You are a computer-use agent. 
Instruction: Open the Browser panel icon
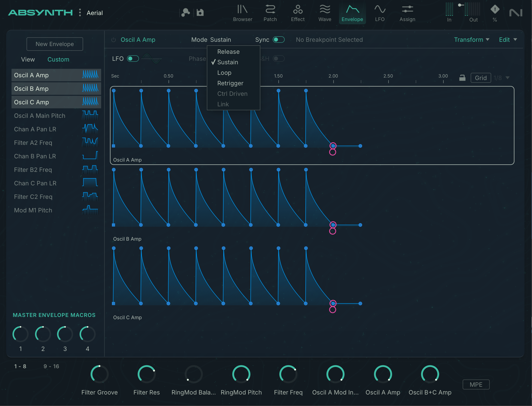click(x=242, y=10)
